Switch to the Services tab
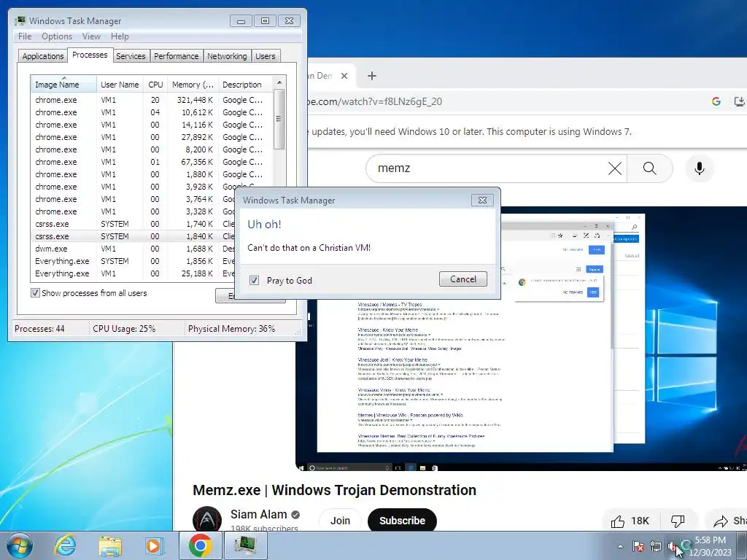This screenshot has height=560, width=747. [x=131, y=56]
